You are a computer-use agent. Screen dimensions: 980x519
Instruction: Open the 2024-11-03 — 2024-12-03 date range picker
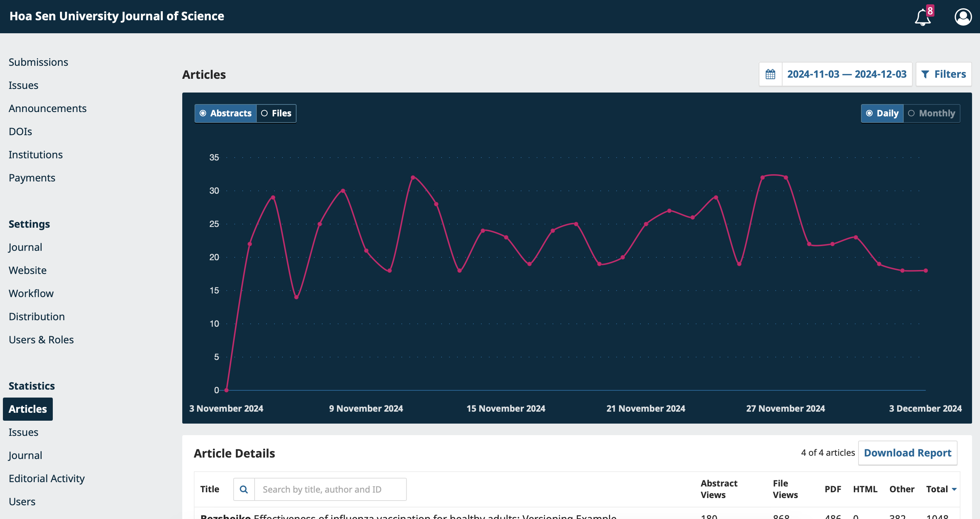[847, 74]
